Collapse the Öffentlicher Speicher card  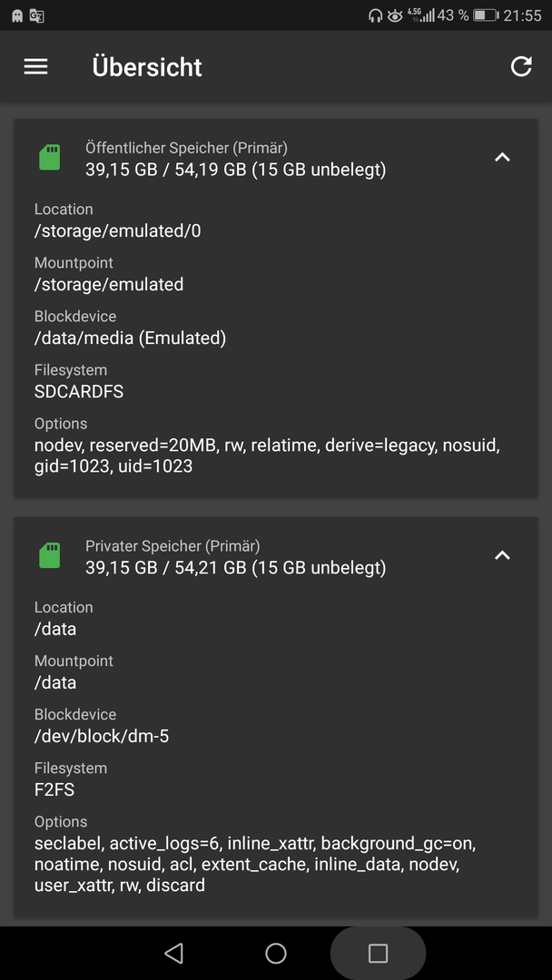click(x=502, y=158)
